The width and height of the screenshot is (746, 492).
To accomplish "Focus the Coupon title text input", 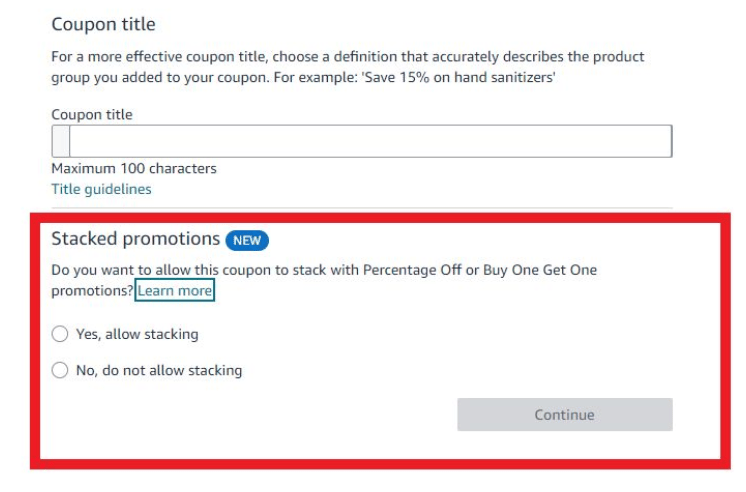I will [370, 141].
